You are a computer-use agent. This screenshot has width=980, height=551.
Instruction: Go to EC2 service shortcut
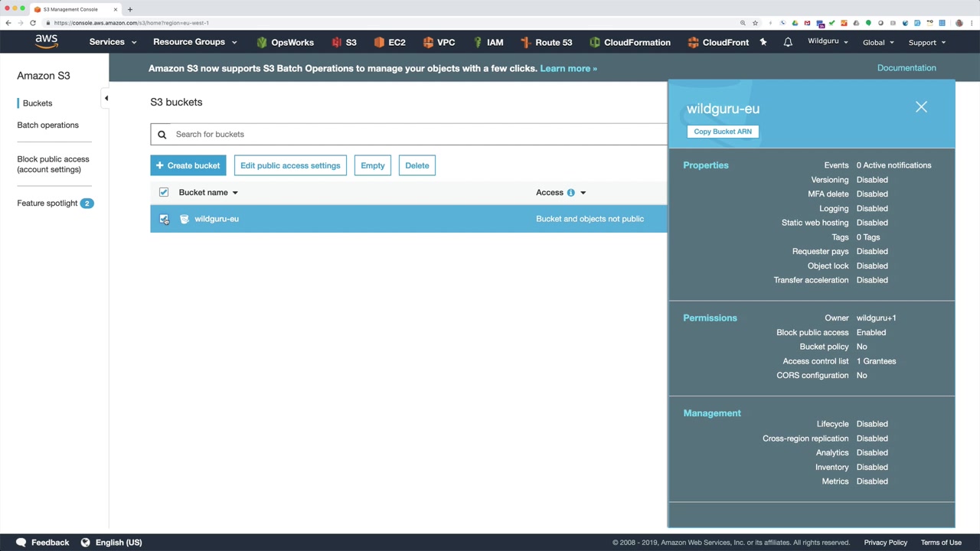tap(389, 42)
